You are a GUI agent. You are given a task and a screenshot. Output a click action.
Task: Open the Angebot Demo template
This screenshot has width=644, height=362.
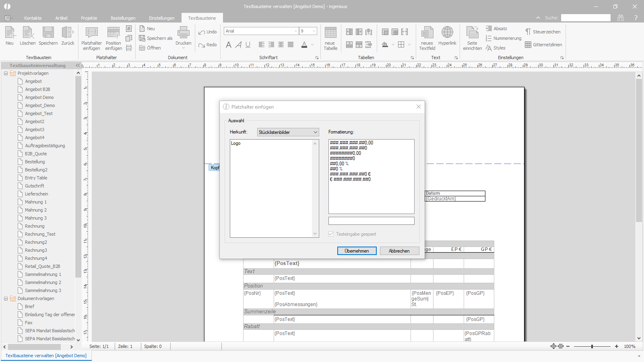pos(39,97)
